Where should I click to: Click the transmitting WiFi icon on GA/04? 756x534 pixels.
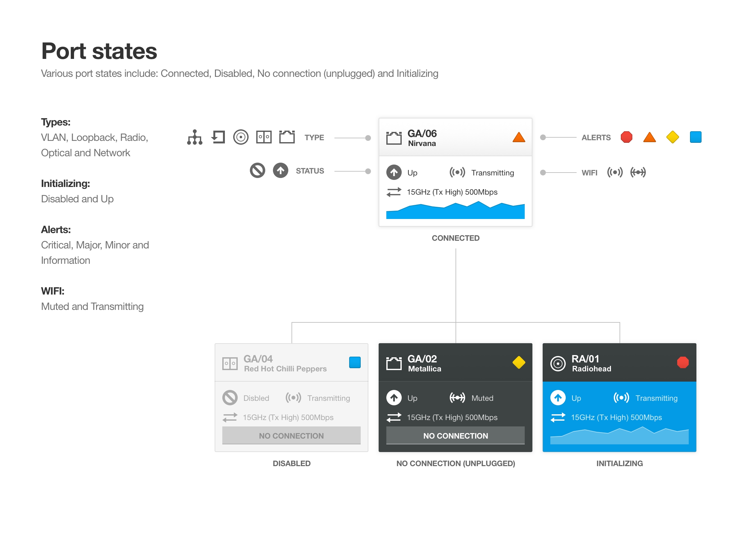(x=293, y=397)
